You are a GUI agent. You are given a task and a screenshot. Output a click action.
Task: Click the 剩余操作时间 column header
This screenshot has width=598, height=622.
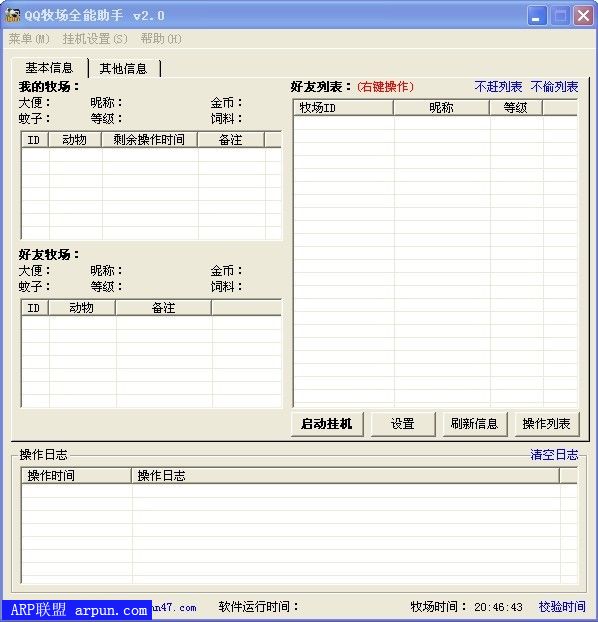[149, 140]
